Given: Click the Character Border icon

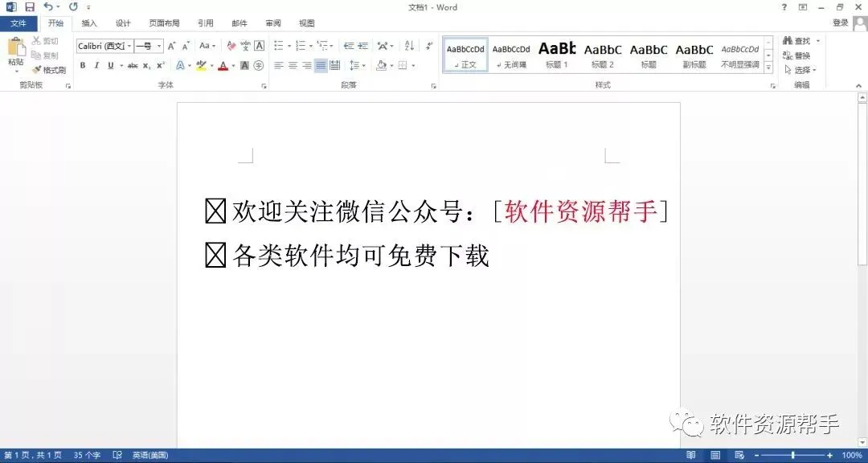Looking at the screenshot, I should (x=259, y=46).
